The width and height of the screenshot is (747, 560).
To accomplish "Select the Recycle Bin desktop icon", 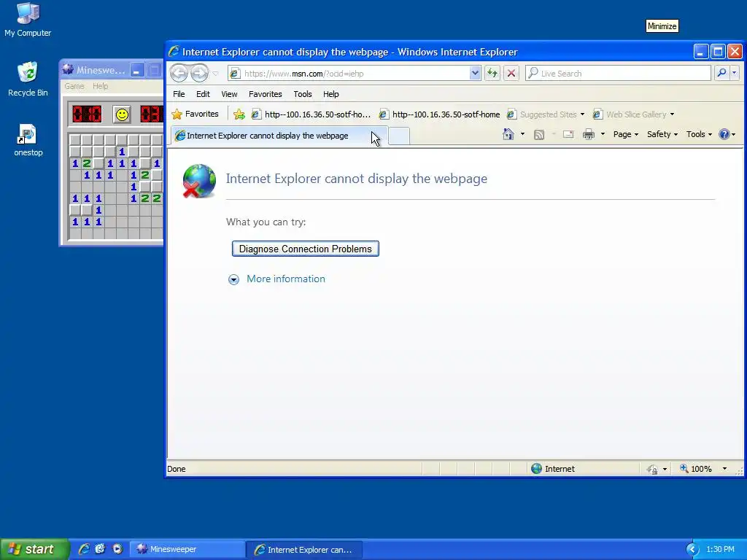I will 28,79.
